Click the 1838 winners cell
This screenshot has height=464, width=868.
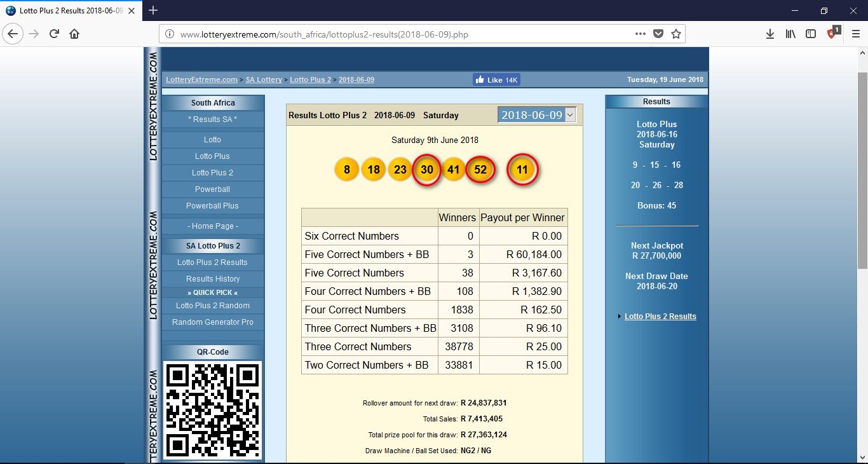(459, 310)
